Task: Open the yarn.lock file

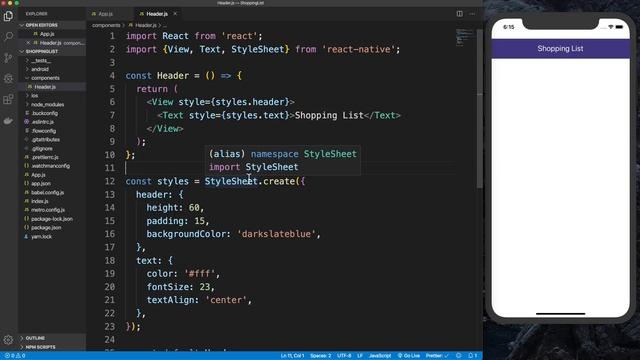Action: (x=41, y=236)
